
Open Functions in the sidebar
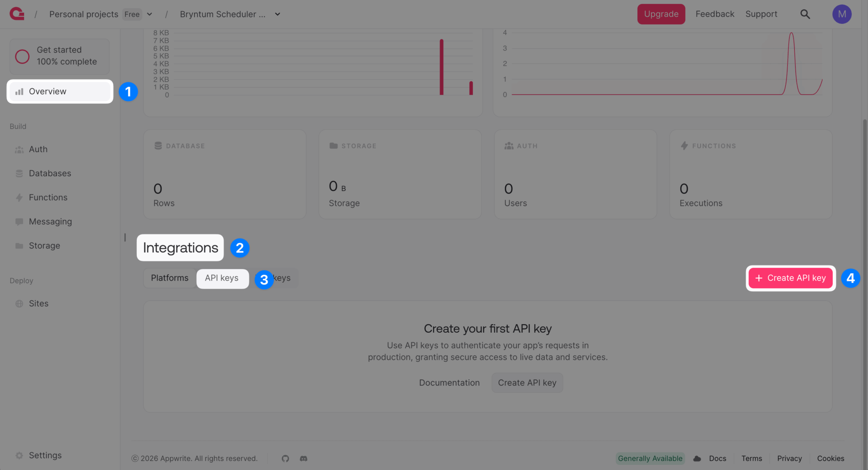[x=48, y=197]
